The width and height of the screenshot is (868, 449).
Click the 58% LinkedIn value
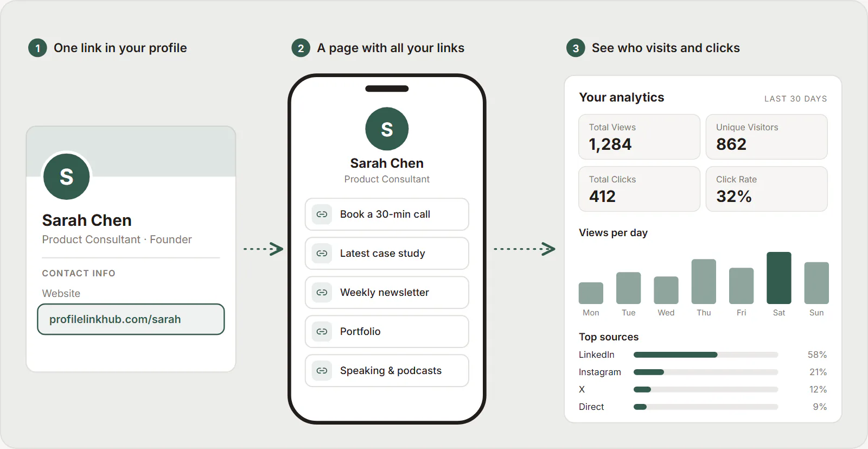pyautogui.click(x=817, y=355)
